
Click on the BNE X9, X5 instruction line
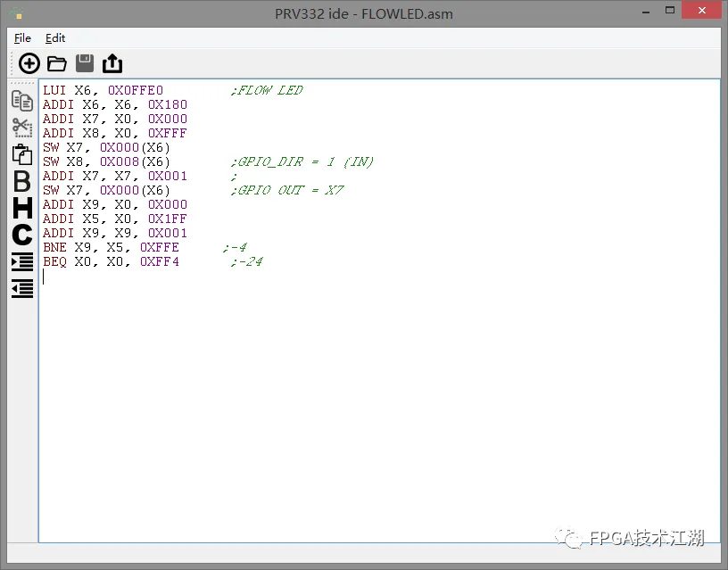pyautogui.click(x=111, y=247)
